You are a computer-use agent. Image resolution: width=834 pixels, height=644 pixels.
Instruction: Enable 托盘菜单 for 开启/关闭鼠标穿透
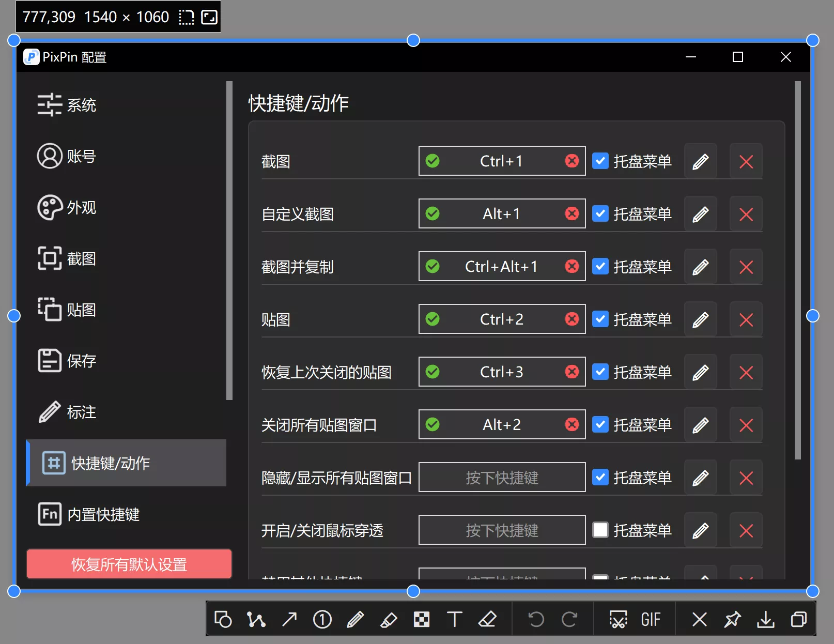600,530
